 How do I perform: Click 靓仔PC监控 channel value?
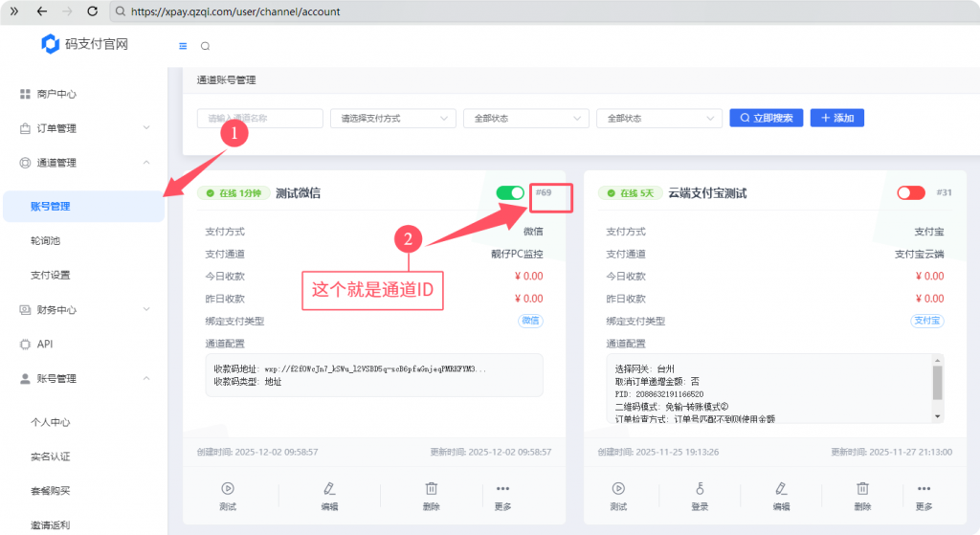click(517, 254)
